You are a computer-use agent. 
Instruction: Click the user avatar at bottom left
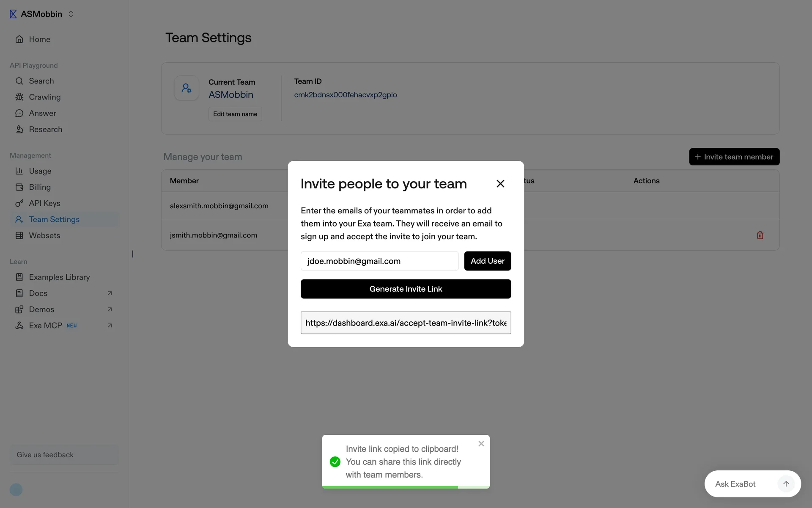tap(16, 490)
